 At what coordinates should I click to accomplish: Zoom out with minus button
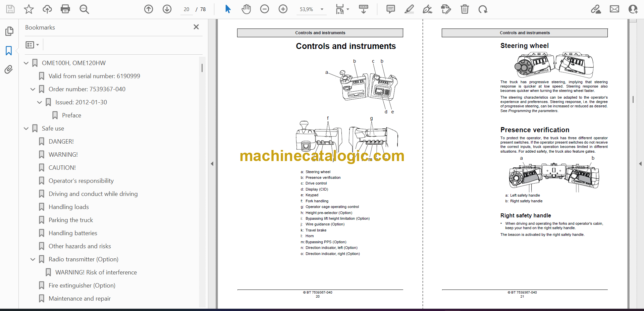265,9
